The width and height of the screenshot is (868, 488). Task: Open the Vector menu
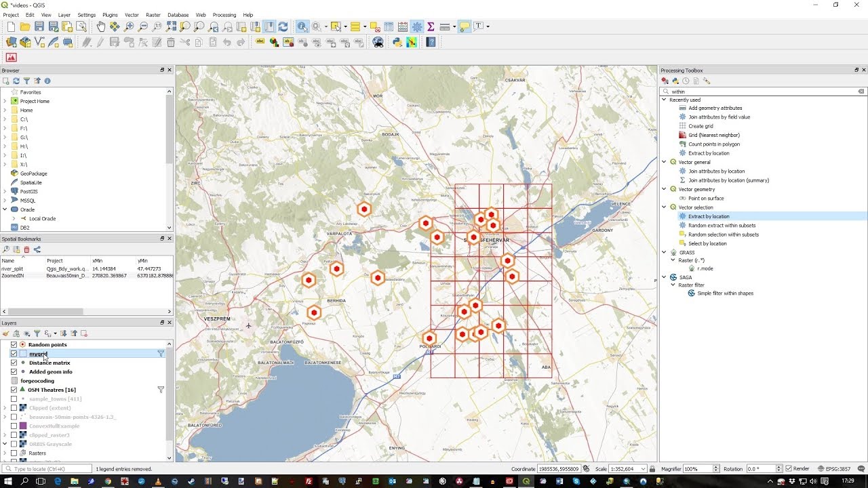click(x=132, y=14)
